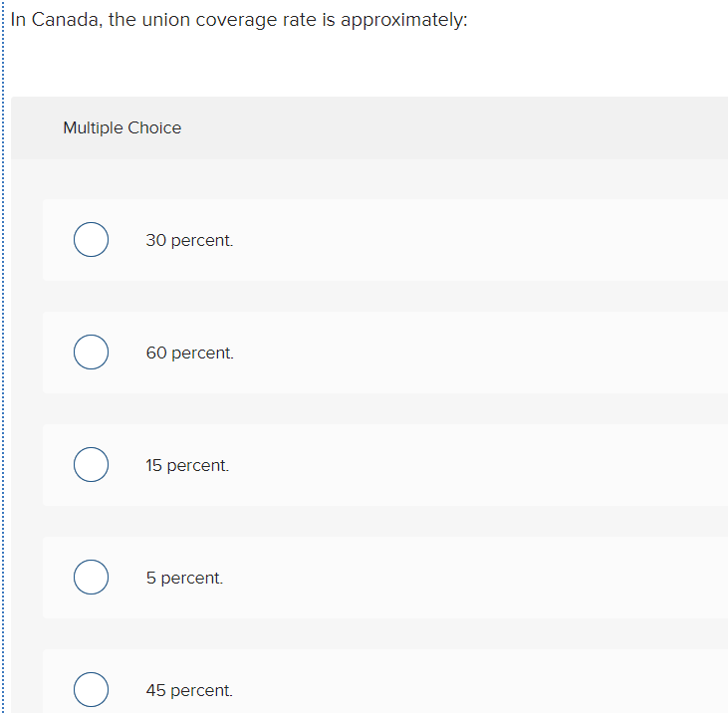This screenshot has height=713, width=728.
Task: Pick the 5 percent radio button
Action: coord(91,578)
